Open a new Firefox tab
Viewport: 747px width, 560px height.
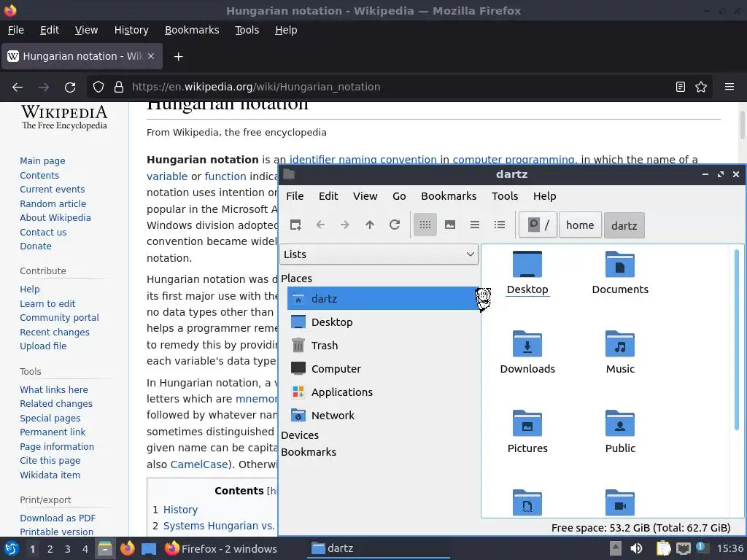pyautogui.click(x=178, y=57)
